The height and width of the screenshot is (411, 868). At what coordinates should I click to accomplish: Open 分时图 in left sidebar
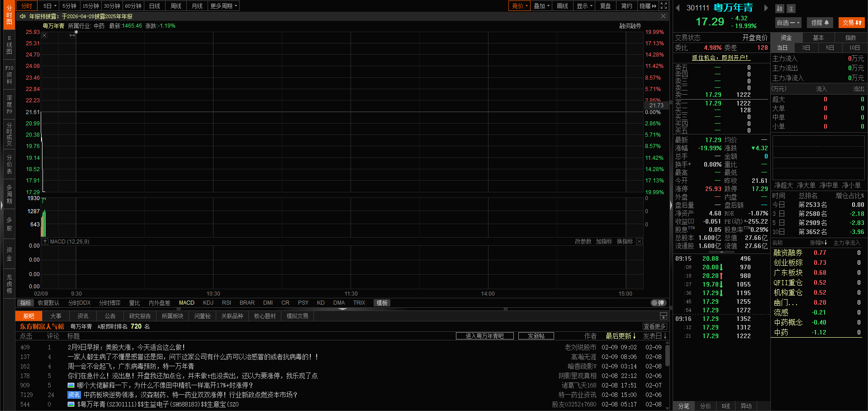9,15
